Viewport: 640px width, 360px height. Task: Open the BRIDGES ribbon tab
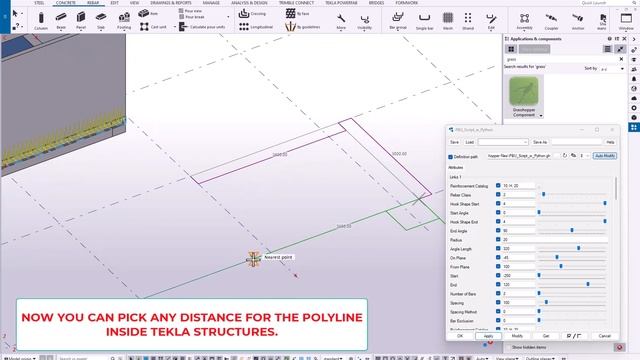(x=376, y=3)
